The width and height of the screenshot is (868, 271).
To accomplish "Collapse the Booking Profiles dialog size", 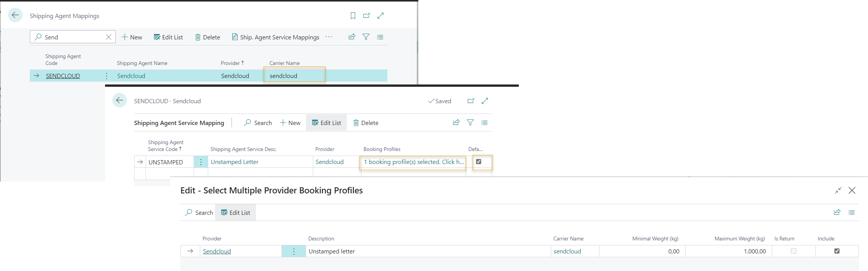I will 838,190.
